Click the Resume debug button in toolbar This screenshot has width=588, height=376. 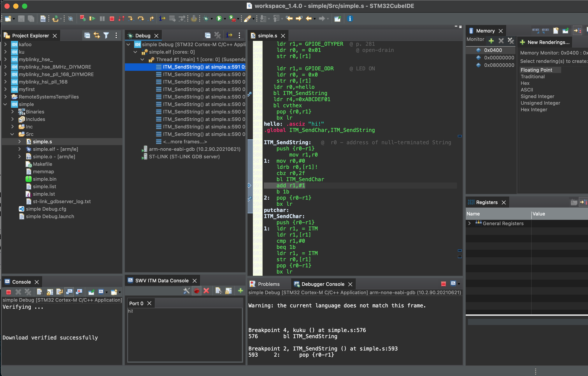point(92,18)
